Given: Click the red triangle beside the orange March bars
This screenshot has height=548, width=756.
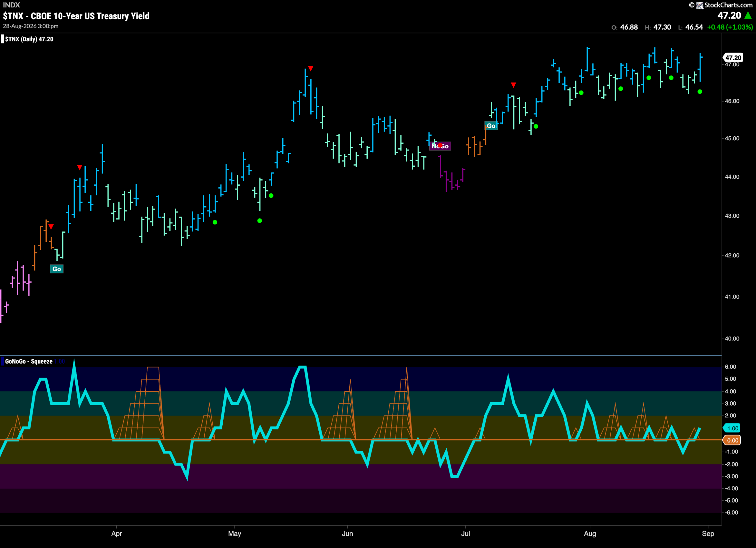Looking at the screenshot, I should point(51,227).
